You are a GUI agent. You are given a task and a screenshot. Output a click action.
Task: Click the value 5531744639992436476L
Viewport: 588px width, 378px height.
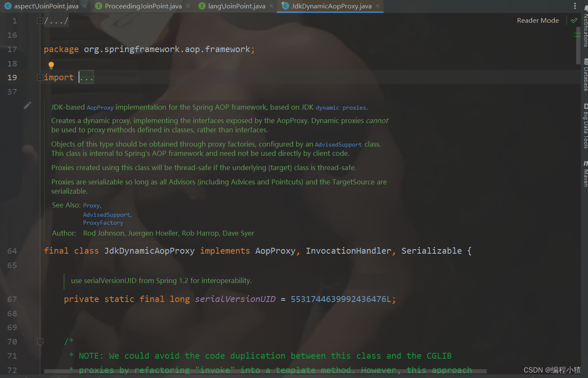coord(341,299)
